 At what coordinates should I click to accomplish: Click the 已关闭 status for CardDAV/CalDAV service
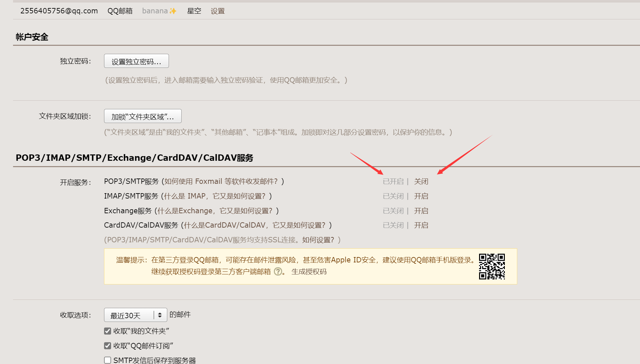[x=393, y=225]
